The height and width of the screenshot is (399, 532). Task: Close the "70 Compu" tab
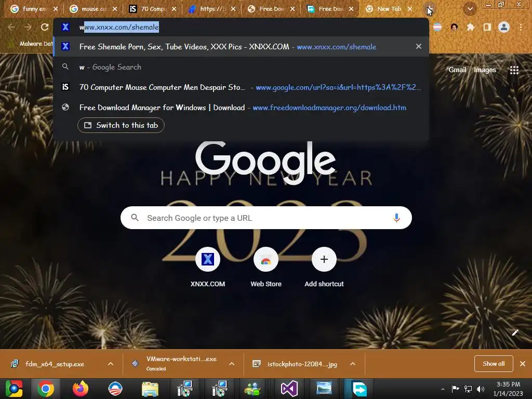click(174, 9)
